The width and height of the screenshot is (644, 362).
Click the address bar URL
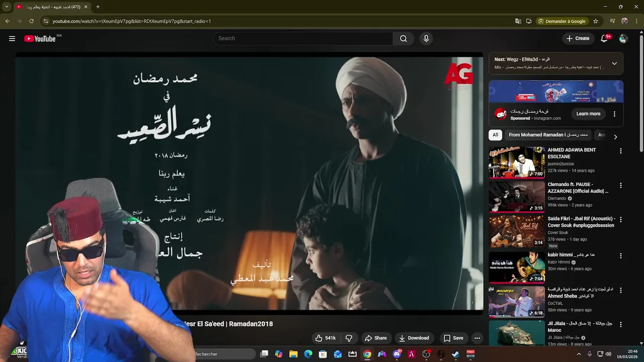(131, 21)
